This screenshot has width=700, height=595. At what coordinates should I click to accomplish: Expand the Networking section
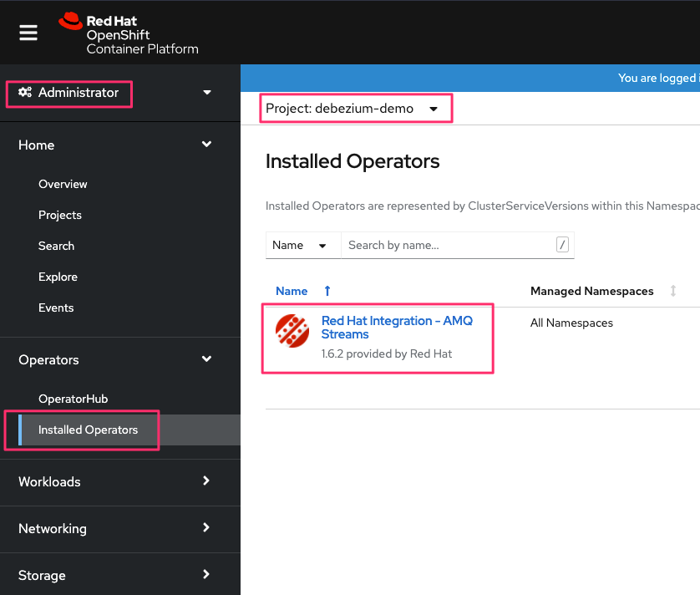[x=114, y=528]
